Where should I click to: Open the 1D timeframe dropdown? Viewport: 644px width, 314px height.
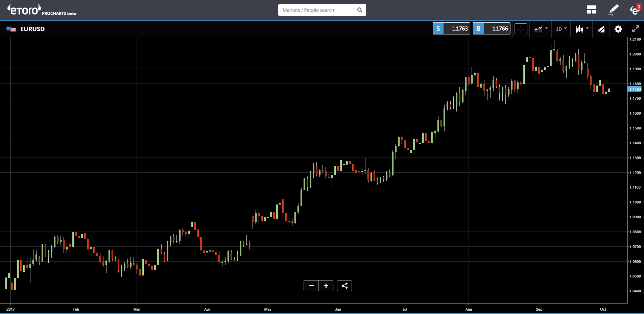561,29
